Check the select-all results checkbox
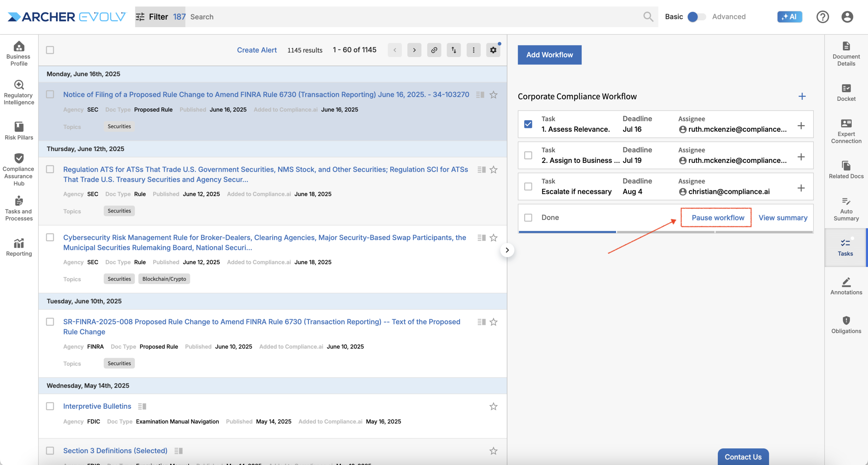This screenshot has height=465, width=868. (x=50, y=50)
